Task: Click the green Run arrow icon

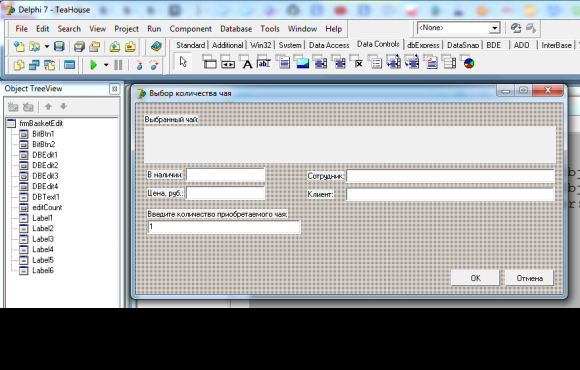Action: coord(94,65)
